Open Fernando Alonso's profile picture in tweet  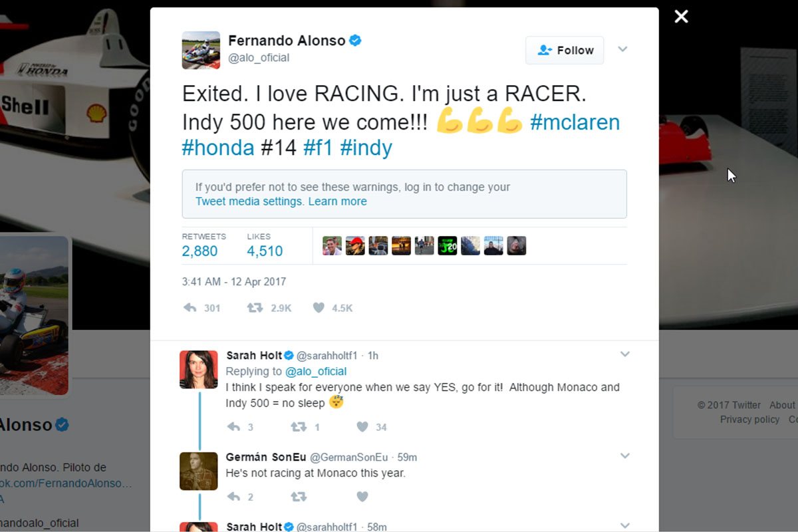(201, 50)
